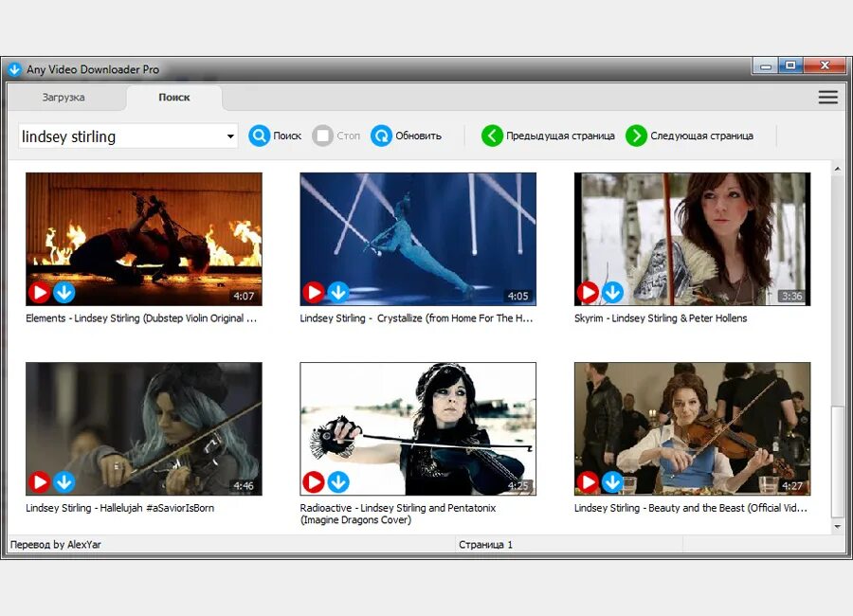The image size is (853, 616).
Task: Download the Radioactive video
Action: point(338,482)
